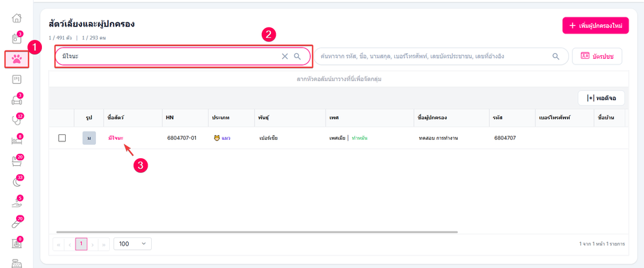Screen dimensions: 644x268
Task: Click the รูป column header
Action: (89, 118)
